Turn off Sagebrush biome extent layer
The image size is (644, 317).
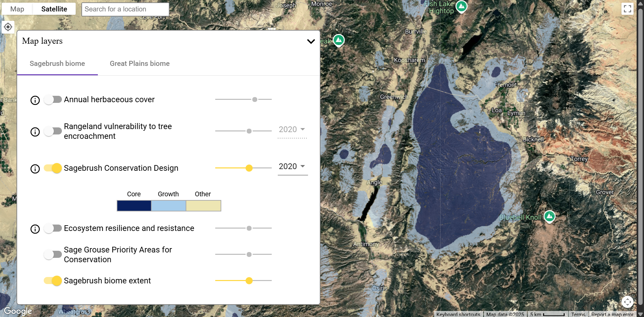(x=53, y=280)
